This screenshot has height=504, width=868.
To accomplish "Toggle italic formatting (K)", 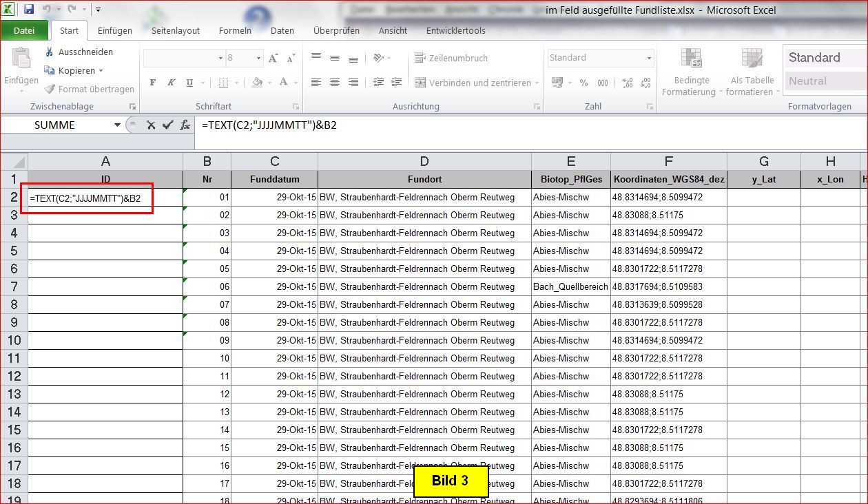I will (171, 83).
